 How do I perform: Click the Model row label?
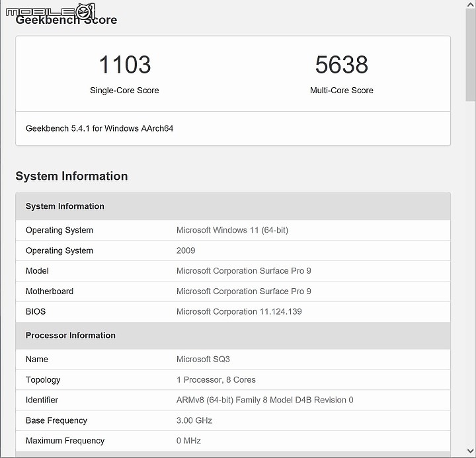click(x=37, y=271)
